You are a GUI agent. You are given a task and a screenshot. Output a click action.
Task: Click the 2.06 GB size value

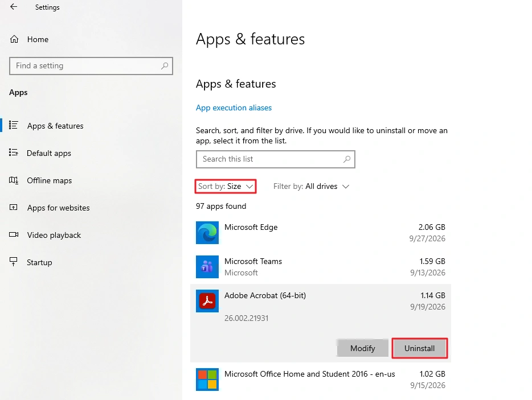[432, 227]
